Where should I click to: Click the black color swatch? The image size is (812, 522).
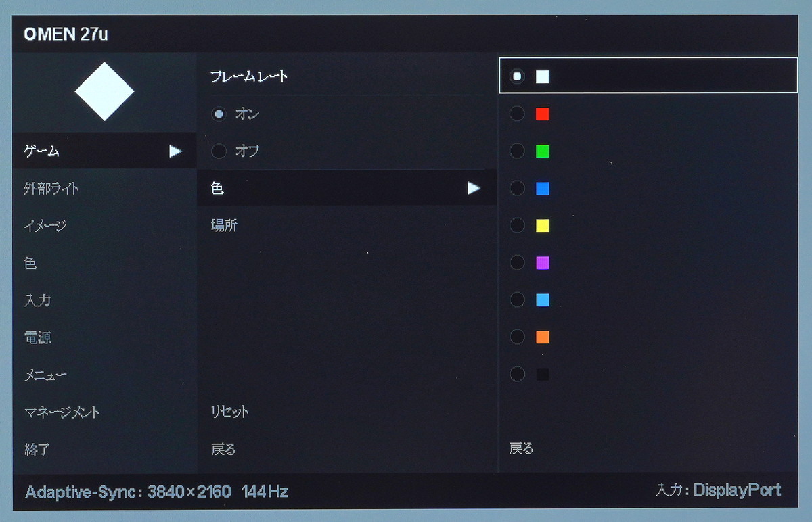click(x=542, y=374)
